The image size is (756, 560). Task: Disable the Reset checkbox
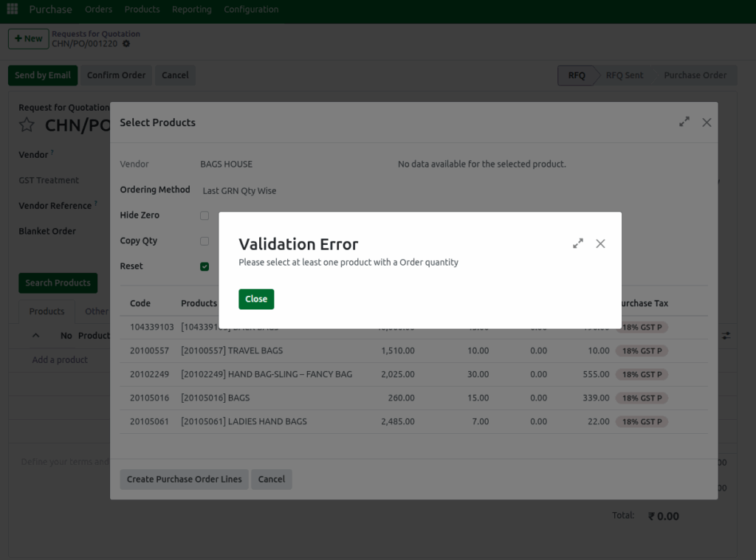click(205, 266)
